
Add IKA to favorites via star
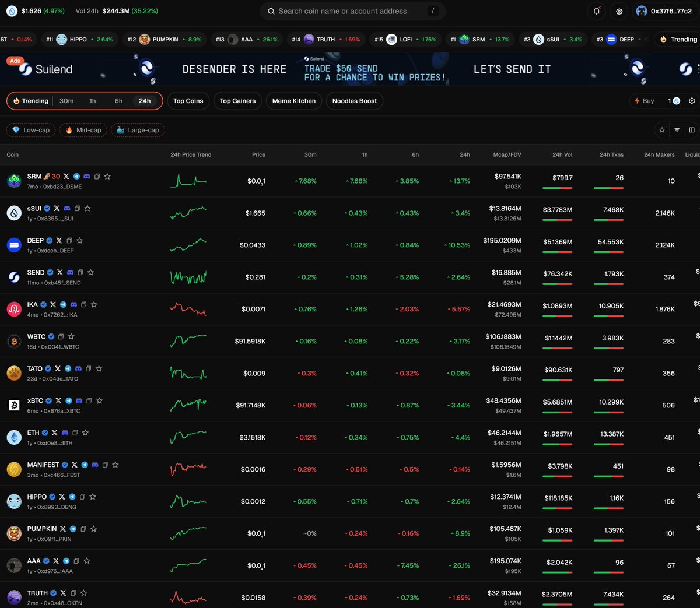point(94,304)
